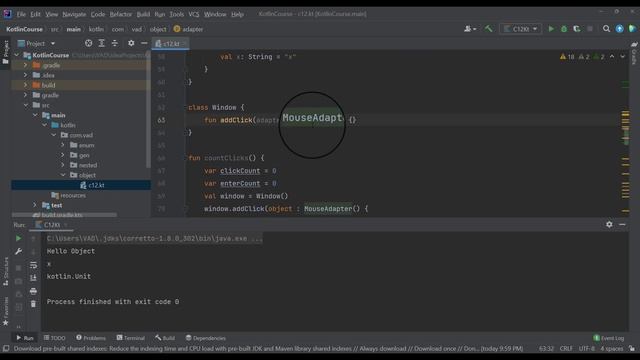Image resolution: width=640 pixels, height=360 pixels.
Task: Open the Stop button in top toolbar
Action: (x=590, y=29)
